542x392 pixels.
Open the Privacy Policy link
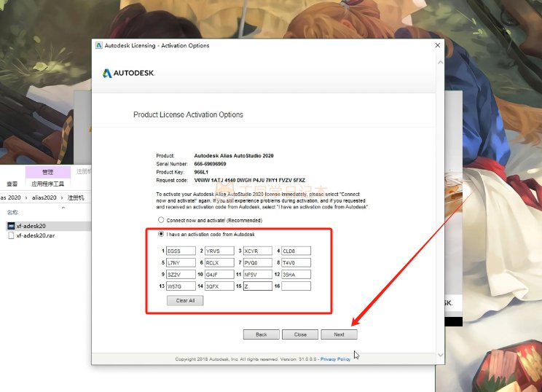(x=335, y=359)
